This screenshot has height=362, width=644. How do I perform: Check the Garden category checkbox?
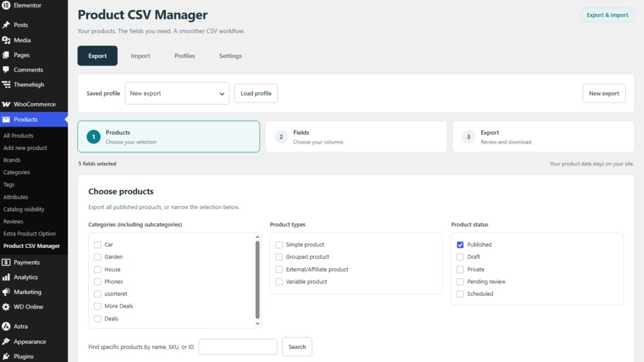click(97, 257)
